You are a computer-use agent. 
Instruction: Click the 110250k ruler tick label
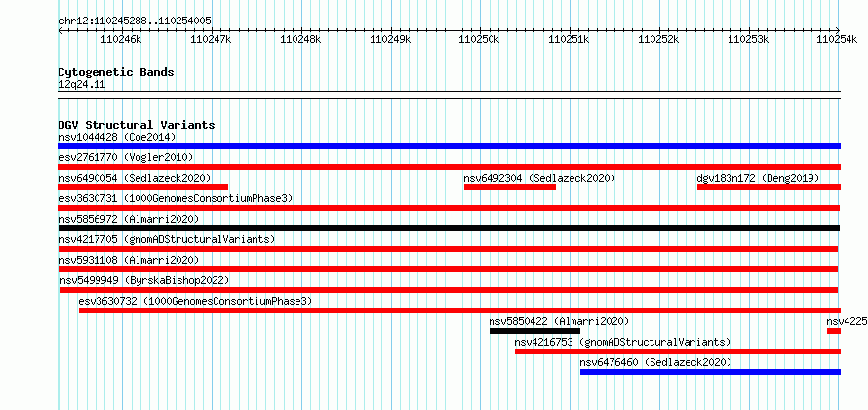click(480, 40)
